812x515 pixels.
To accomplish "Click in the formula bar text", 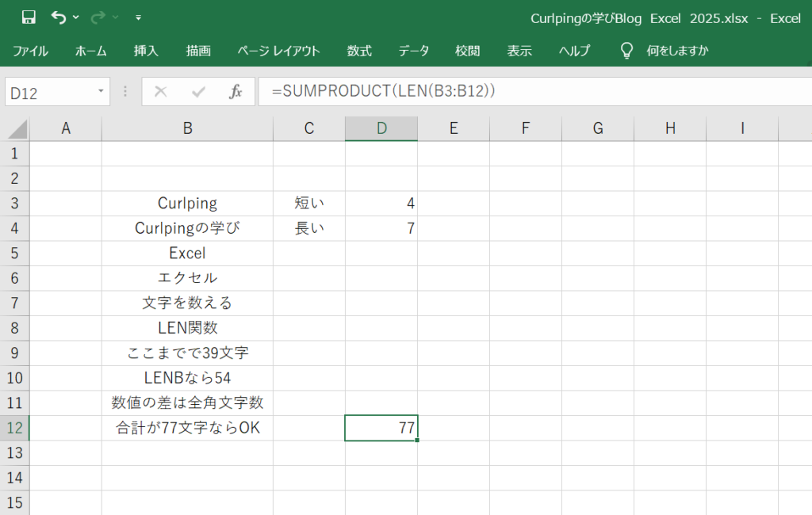I will tap(515, 92).
